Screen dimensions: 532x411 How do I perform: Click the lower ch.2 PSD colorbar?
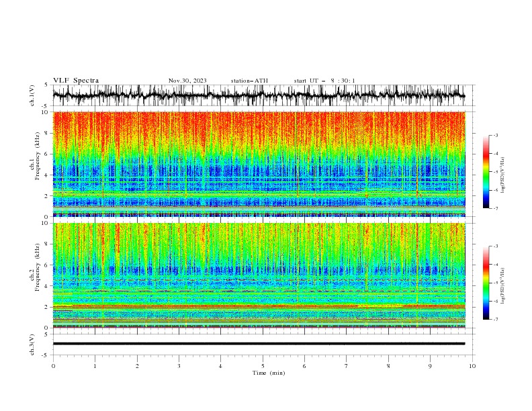click(x=486, y=283)
